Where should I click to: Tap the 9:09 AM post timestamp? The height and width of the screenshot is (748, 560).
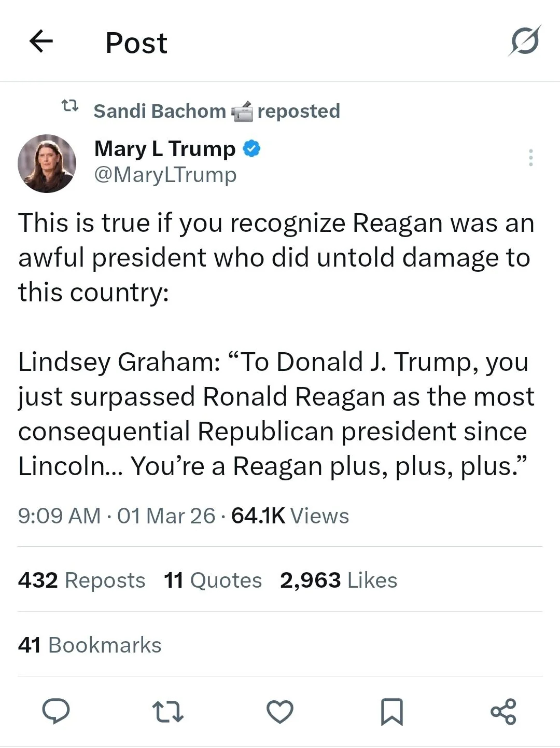pyautogui.click(x=59, y=516)
